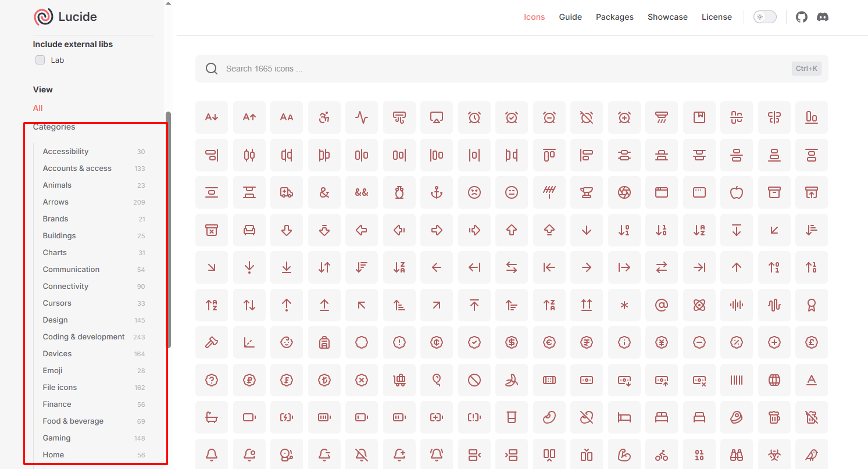Select the alarm clock icon

(x=474, y=117)
